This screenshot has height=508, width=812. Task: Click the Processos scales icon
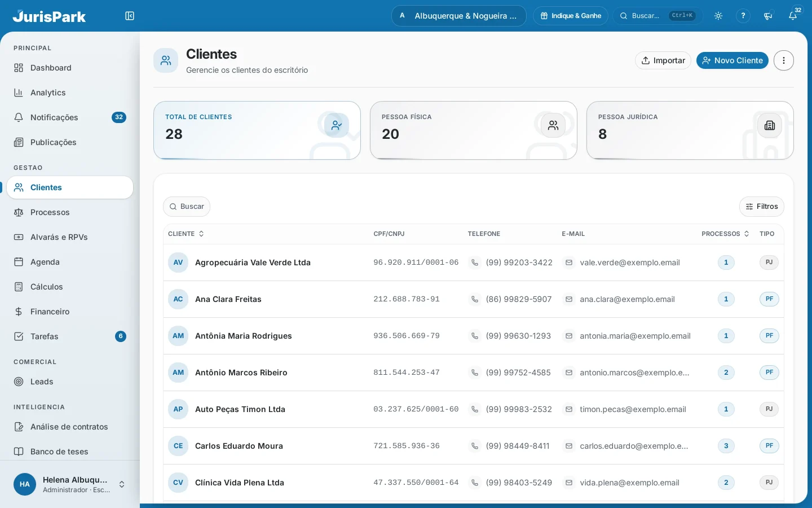19,212
